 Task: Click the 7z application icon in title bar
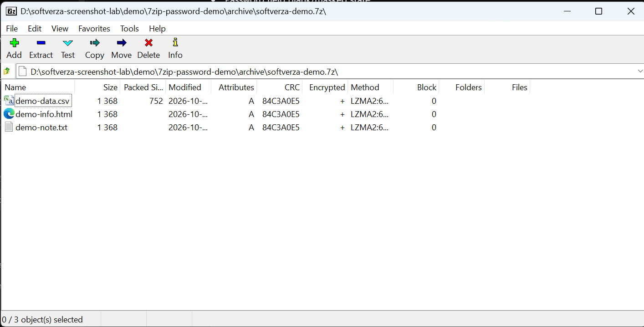(x=11, y=11)
